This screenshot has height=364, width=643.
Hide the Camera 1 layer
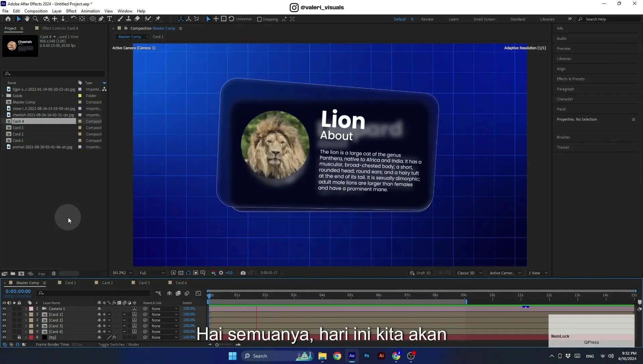pyautogui.click(x=4, y=309)
